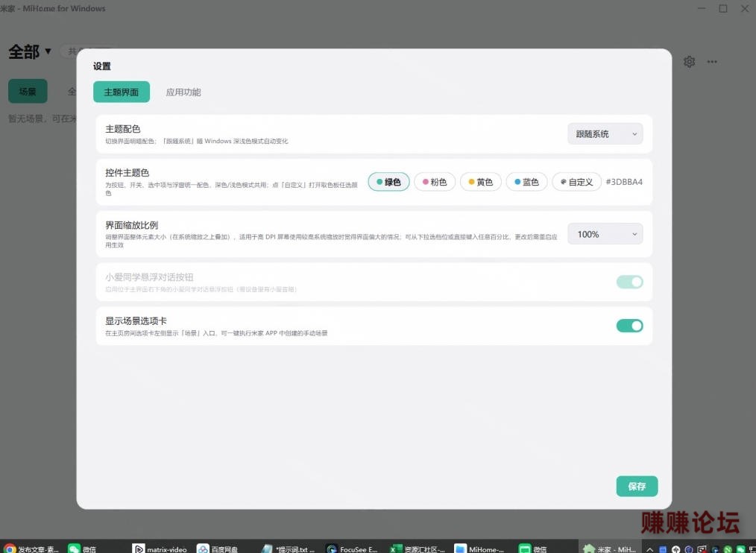The height and width of the screenshot is (553, 756).
Task: Open the 100% interface scale dropdown
Action: coord(605,234)
